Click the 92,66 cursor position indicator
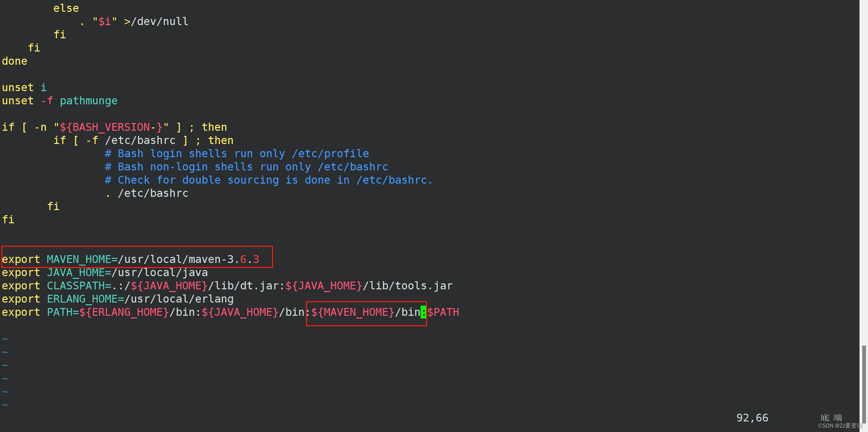The height and width of the screenshot is (432, 868). point(752,417)
